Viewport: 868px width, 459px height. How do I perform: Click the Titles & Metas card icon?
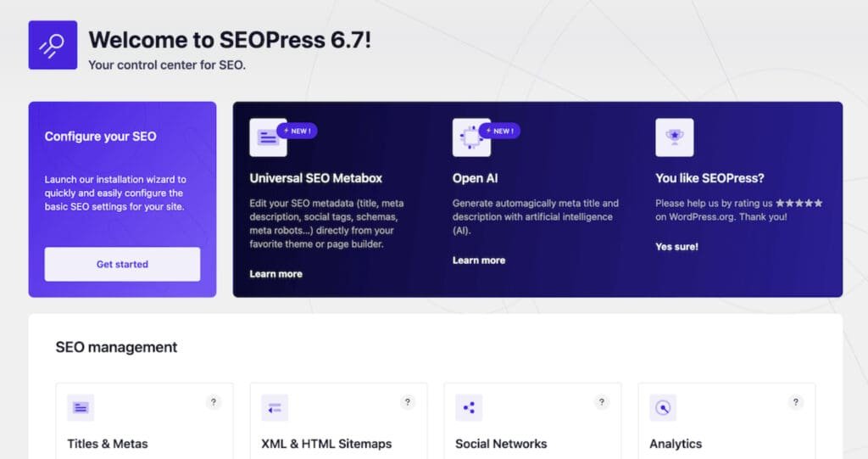[x=81, y=408]
